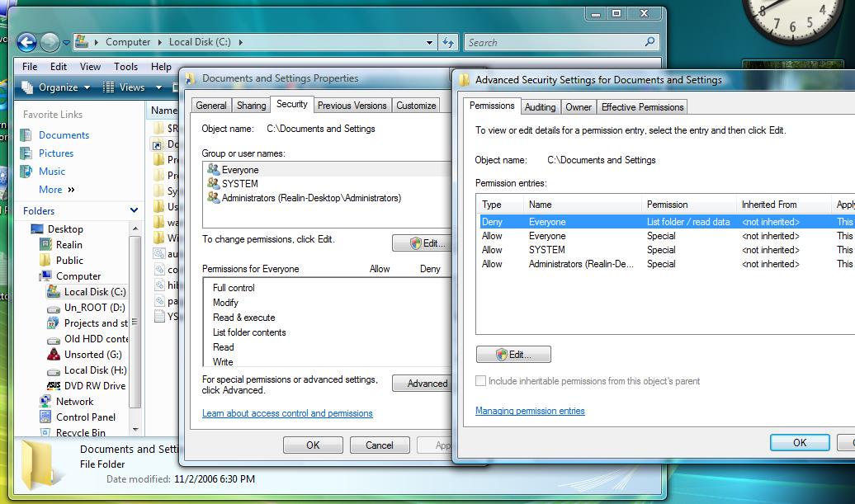Screen dimensions: 855x504
Task: Click the Back navigation arrow
Action: click(x=25, y=42)
